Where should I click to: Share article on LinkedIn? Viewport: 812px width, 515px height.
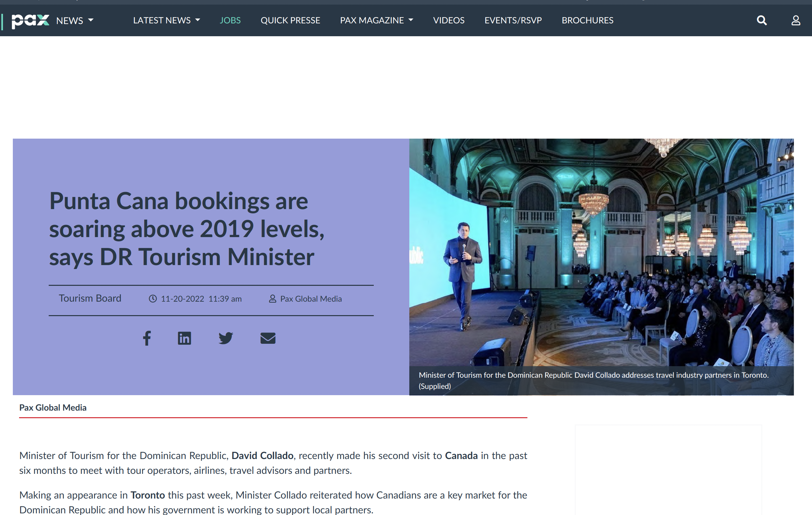184,338
